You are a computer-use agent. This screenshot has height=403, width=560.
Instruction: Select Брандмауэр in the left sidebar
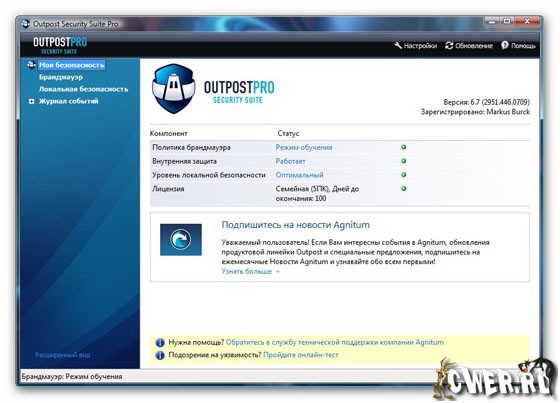61,77
